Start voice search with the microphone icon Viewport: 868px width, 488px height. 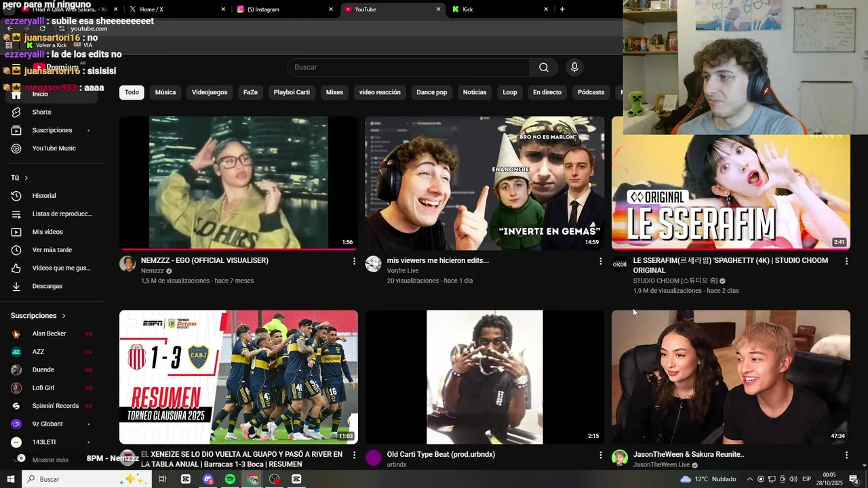(574, 67)
